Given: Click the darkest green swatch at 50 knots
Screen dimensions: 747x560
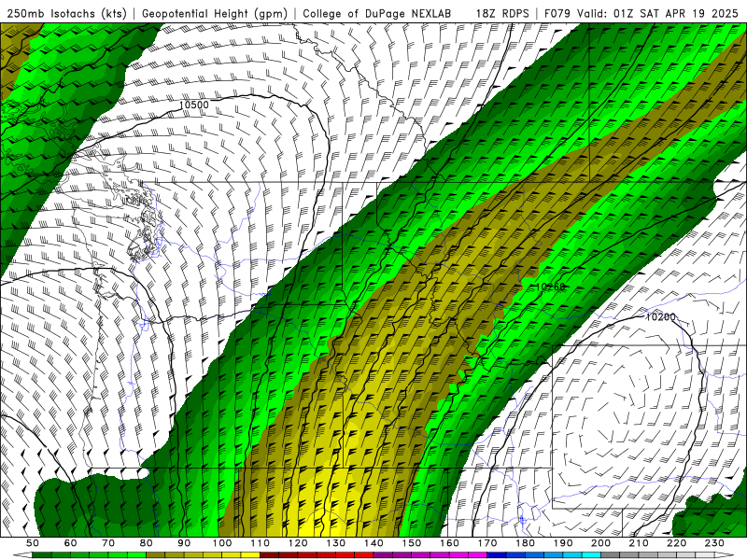Looking at the screenshot, I should coord(42,555).
